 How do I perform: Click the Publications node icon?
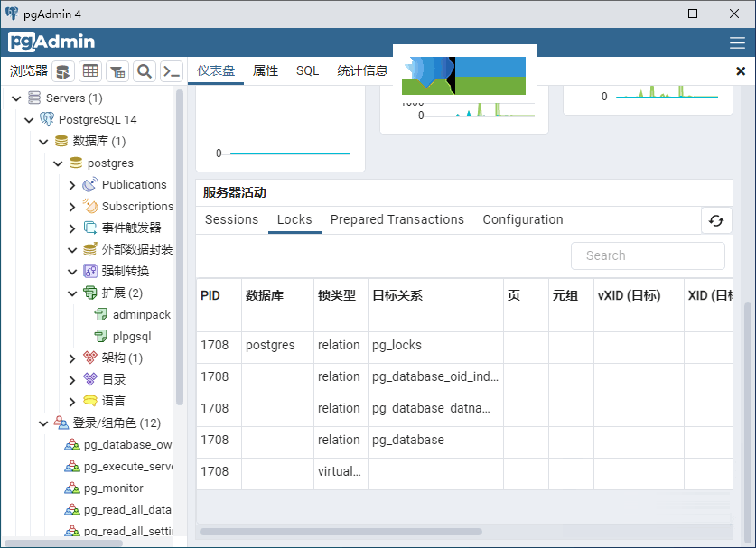tap(90, 184)
